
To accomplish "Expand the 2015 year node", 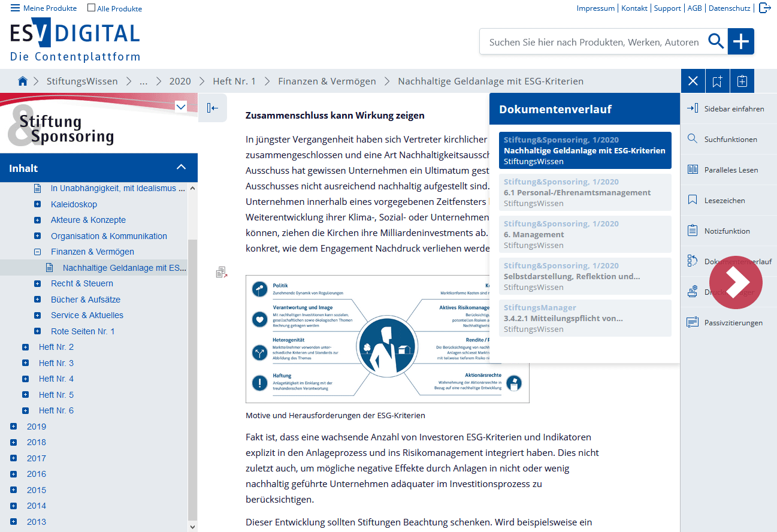I will click(13, 490).
